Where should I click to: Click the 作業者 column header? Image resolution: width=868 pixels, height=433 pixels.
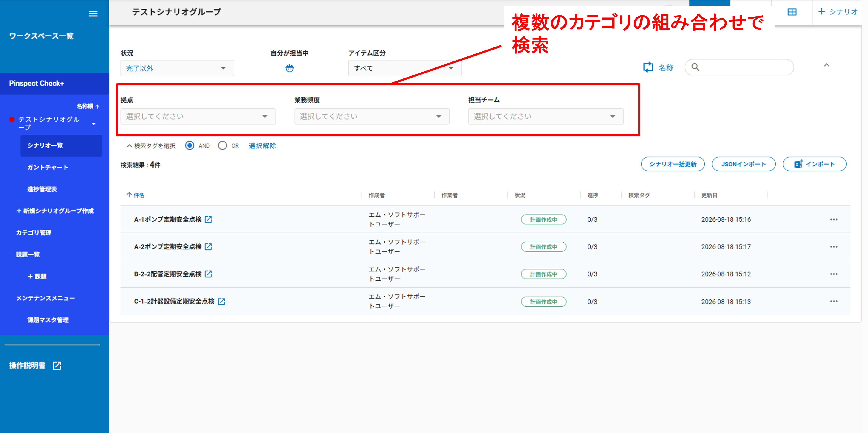tap(450, 195)
